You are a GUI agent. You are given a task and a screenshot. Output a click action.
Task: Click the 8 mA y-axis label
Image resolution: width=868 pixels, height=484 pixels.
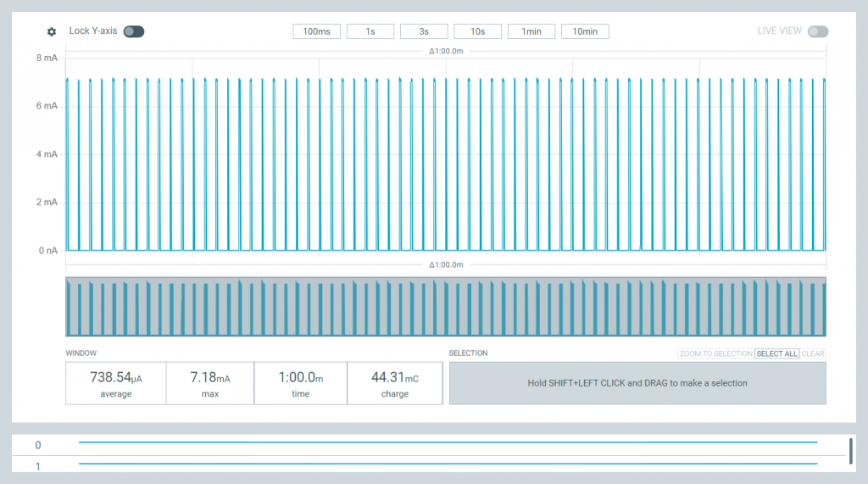[47, 58]
